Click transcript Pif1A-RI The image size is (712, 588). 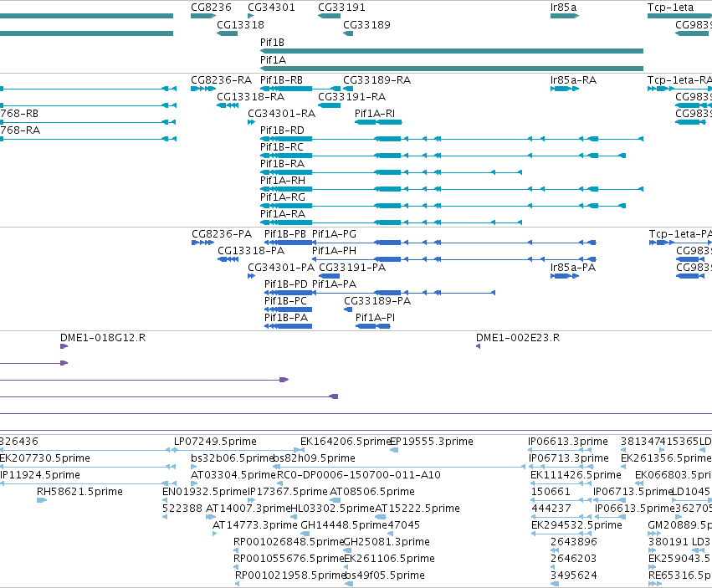point(375,114)
